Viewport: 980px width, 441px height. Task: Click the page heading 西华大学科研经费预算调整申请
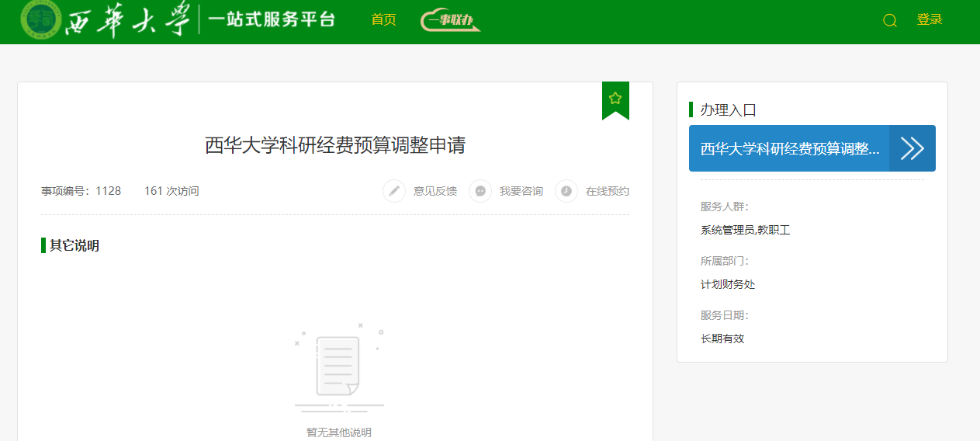click(334, 145)
